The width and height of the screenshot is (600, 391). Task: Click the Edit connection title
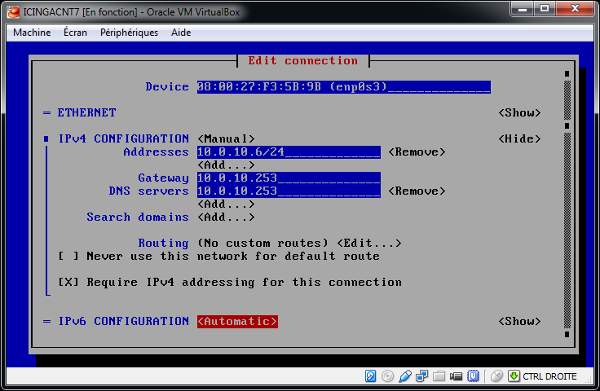(303, 60)
